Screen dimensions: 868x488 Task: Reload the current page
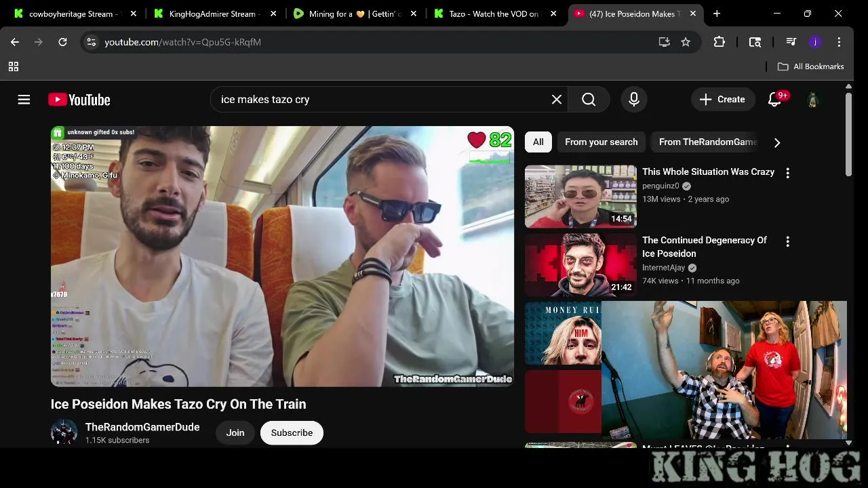tap(62, 42)
